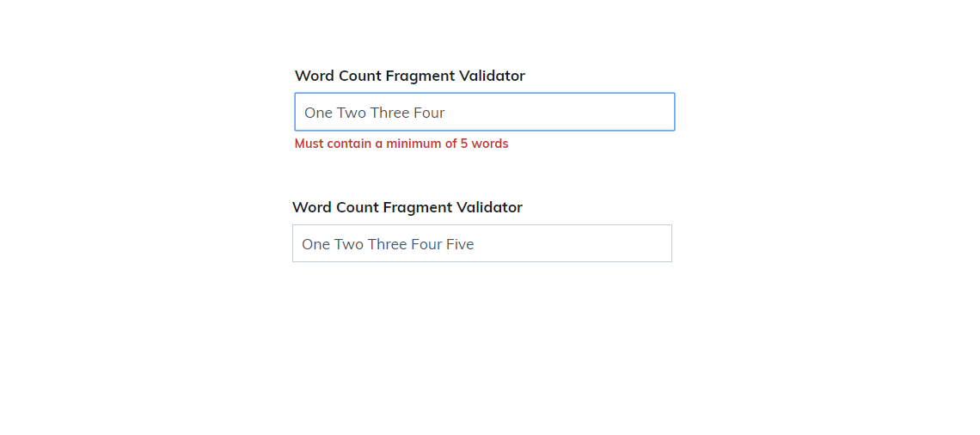Place cursor on "Four" in the blue-focused input

tap(429, 113)
